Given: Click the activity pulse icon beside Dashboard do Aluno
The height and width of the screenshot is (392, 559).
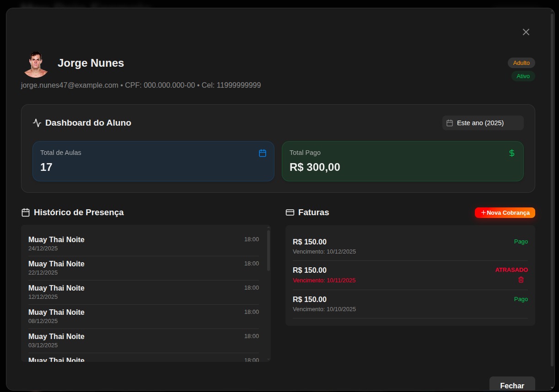Looking at the screenshot, I should coord(37,123).
